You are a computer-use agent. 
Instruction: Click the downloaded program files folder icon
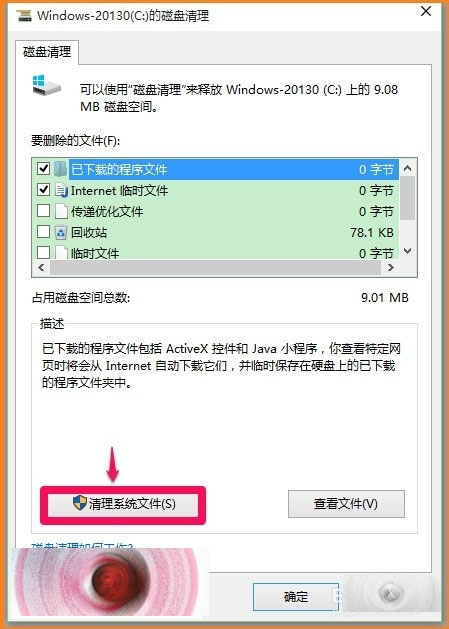(60, 169)
